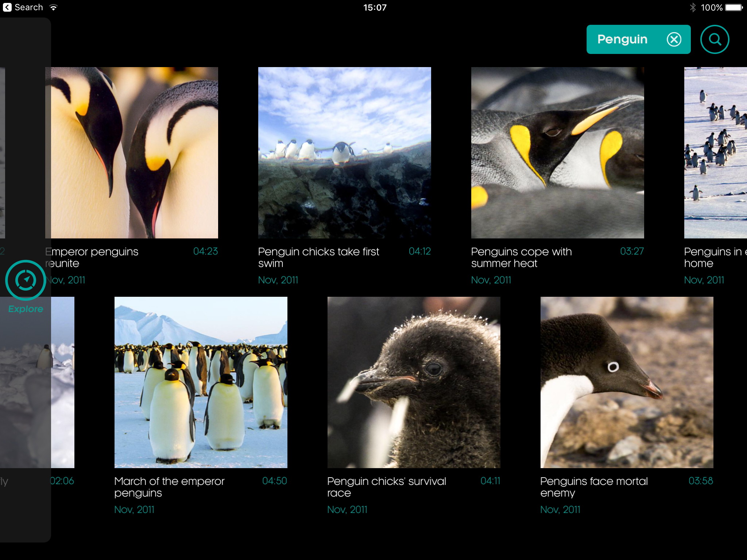Select the title 'March of the emperor penguins'
The height and width of the screenshot is (560, 747).
click(x=170, y=487)
